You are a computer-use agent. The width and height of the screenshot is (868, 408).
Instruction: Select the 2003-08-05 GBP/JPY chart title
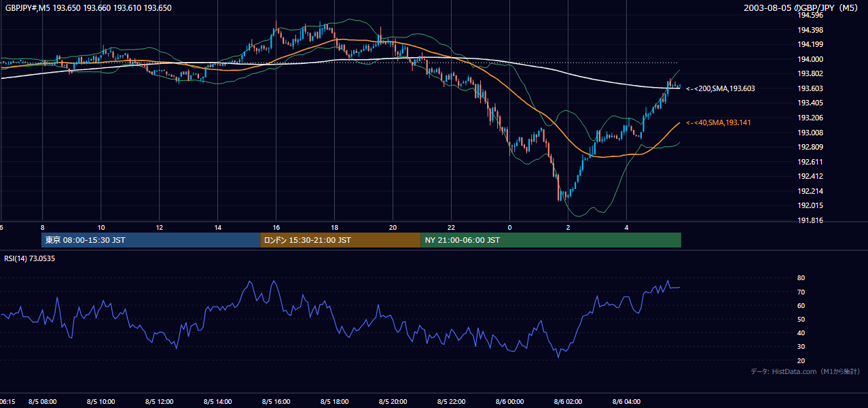tap(801, 7)
